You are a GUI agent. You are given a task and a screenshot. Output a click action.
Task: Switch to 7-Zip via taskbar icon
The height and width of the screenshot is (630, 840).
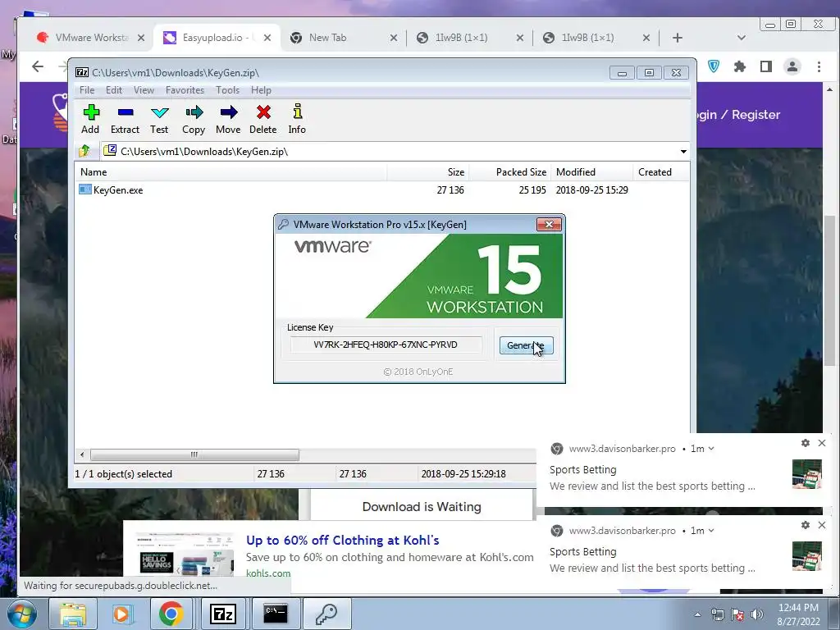click(223, 614)
